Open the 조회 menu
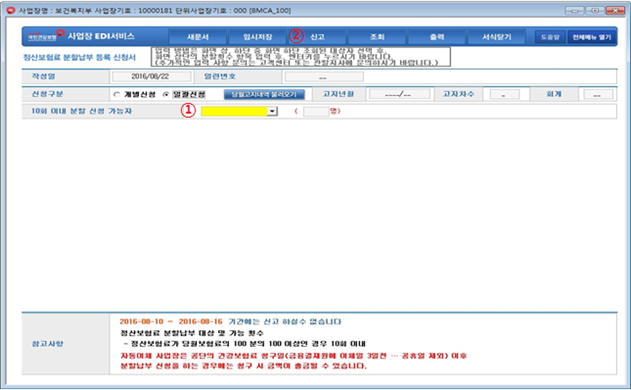 click(x=377, y=37)
